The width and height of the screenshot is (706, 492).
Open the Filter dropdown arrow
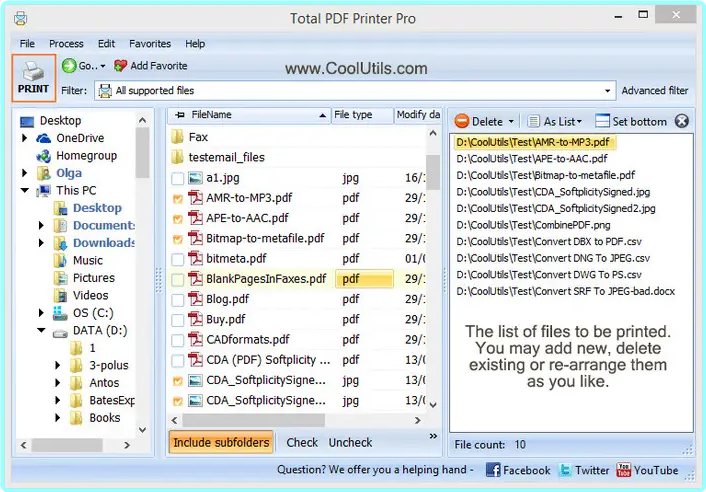tap(607, 91)
